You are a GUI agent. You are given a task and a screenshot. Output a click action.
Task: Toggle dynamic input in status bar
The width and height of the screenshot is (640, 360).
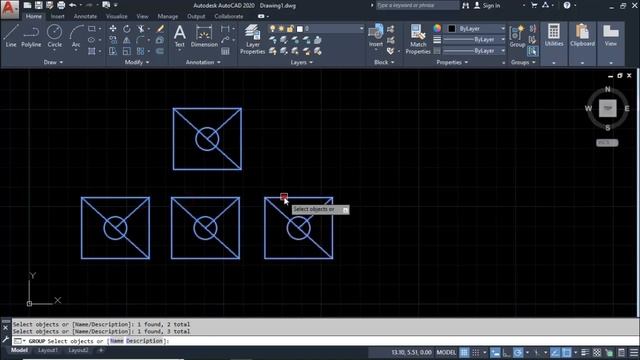[495, 352]
